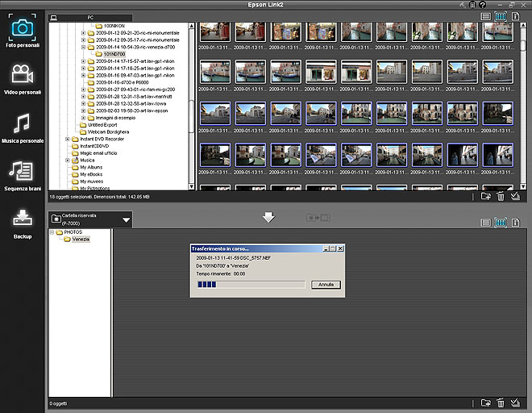Image resolution: width=532 pixels, height=413 pixels.
Task: Click Annulla to cancel the transfer
Action: point(326,285)
